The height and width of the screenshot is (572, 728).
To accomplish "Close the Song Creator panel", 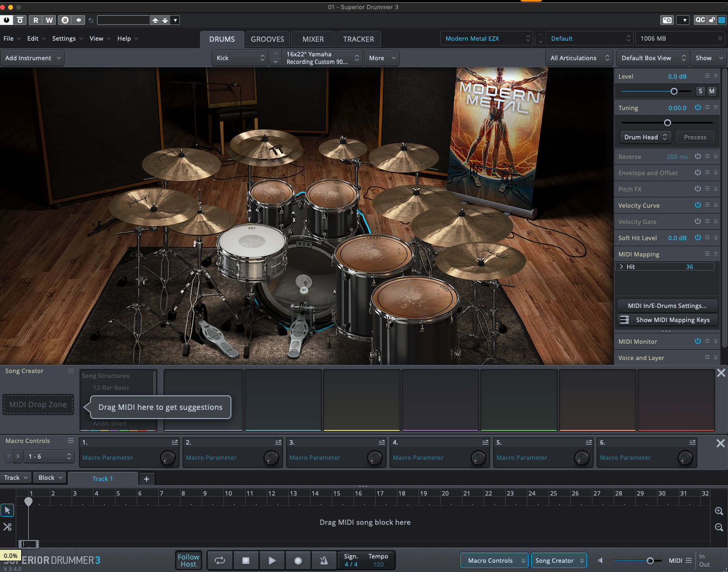I will 721,372.
